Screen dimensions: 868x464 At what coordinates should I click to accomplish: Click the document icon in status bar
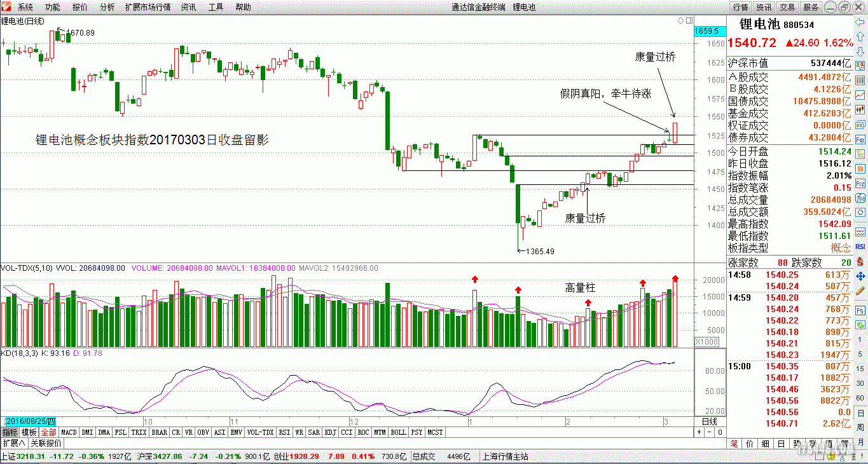(x=819, y=457)
